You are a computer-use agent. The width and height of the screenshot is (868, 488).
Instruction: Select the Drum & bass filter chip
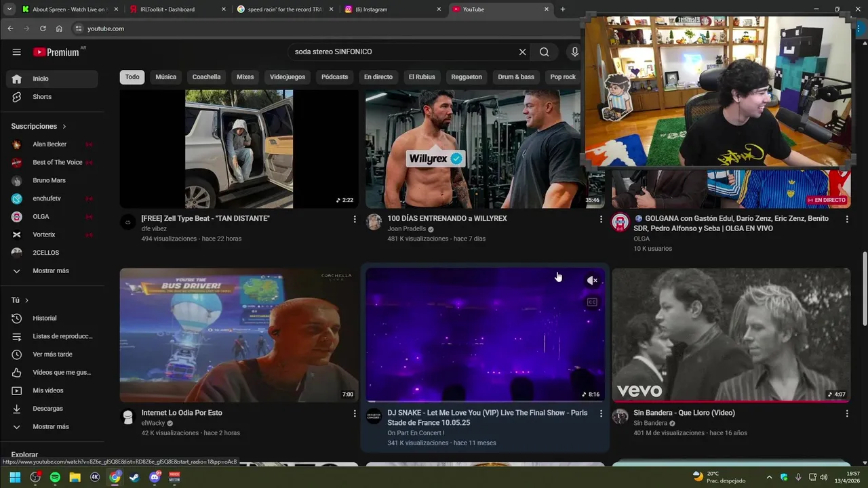point(516,77)
